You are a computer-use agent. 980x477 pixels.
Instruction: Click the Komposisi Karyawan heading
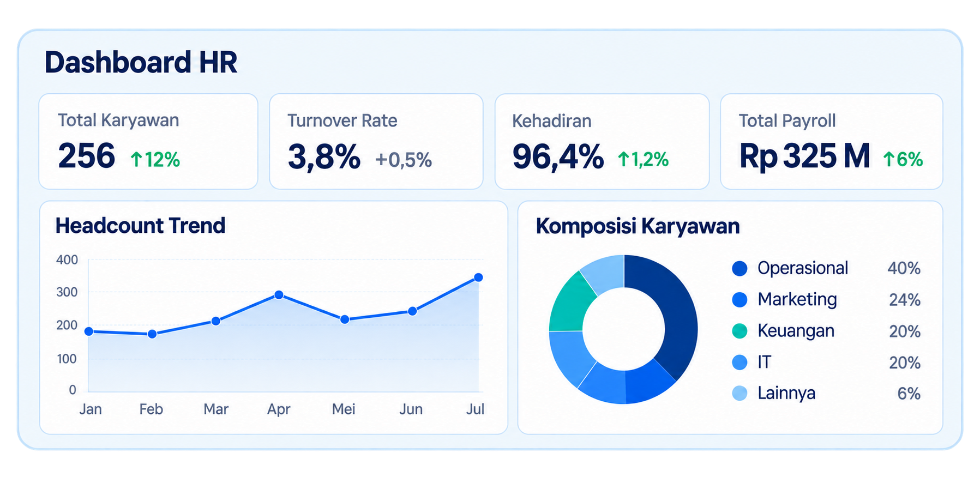click(638, 226)
